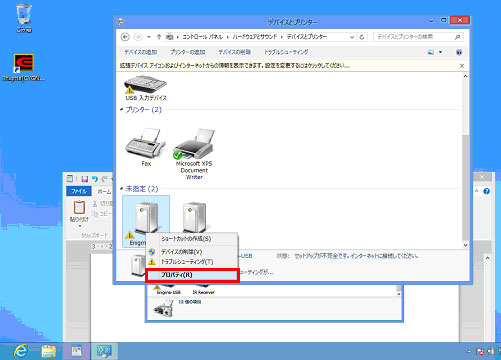
Task: Click the WordPad app icon in title bar
Action: click(70, 179)
